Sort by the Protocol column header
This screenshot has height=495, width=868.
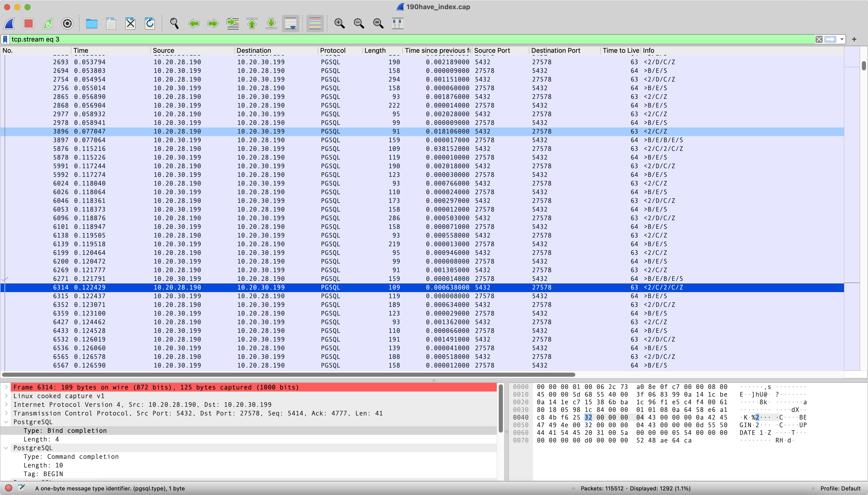(333, 50)
